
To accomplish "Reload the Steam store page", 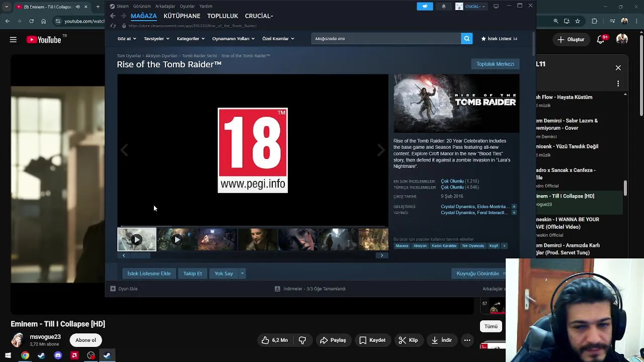I will pyautogui.click(x=113, y=26).
